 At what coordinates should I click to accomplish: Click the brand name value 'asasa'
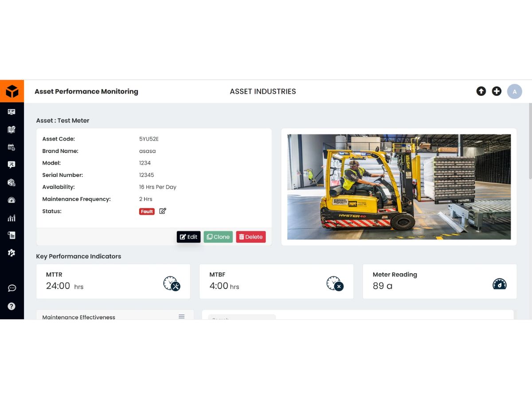click(147, 151)
